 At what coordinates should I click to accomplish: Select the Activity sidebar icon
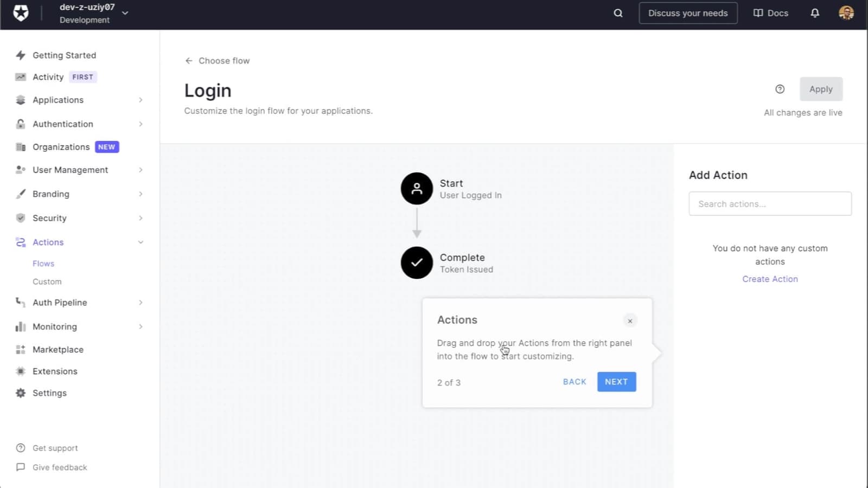point(20,76)
